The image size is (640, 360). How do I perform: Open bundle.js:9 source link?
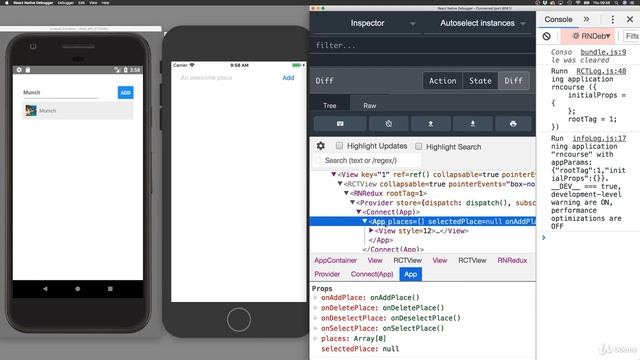click(x=603, y=52)
